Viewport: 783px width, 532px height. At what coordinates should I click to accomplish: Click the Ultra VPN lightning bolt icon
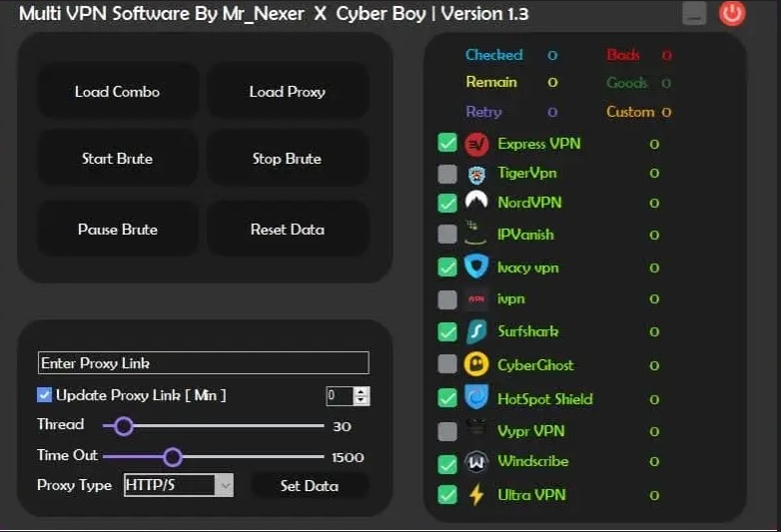[x=476, y=495]
